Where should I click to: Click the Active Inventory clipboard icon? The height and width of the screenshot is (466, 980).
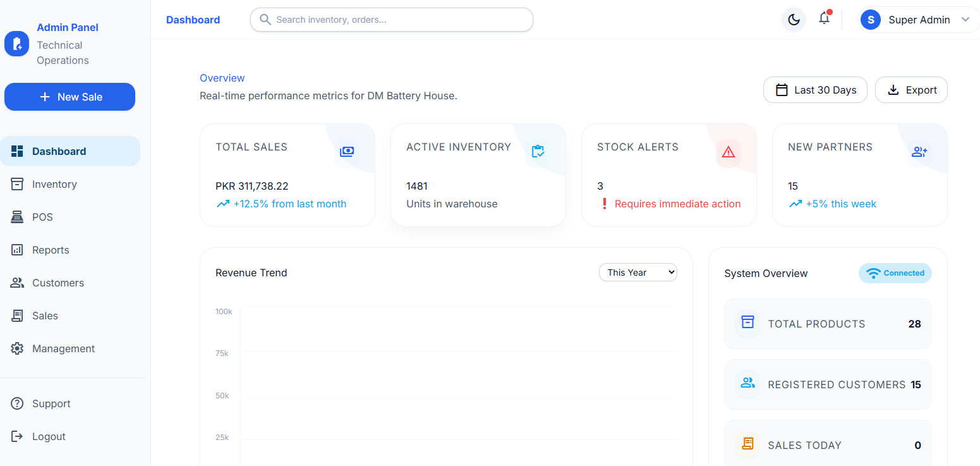coord(538,152)
